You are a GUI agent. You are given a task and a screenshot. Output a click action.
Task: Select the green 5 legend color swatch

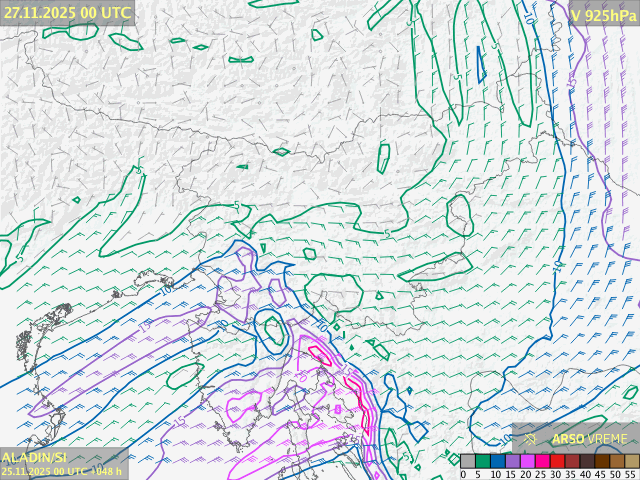(482, 461)
